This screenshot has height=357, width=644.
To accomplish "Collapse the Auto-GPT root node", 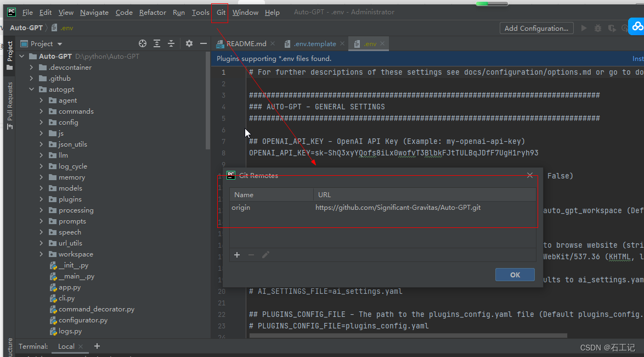I will 22,57.
